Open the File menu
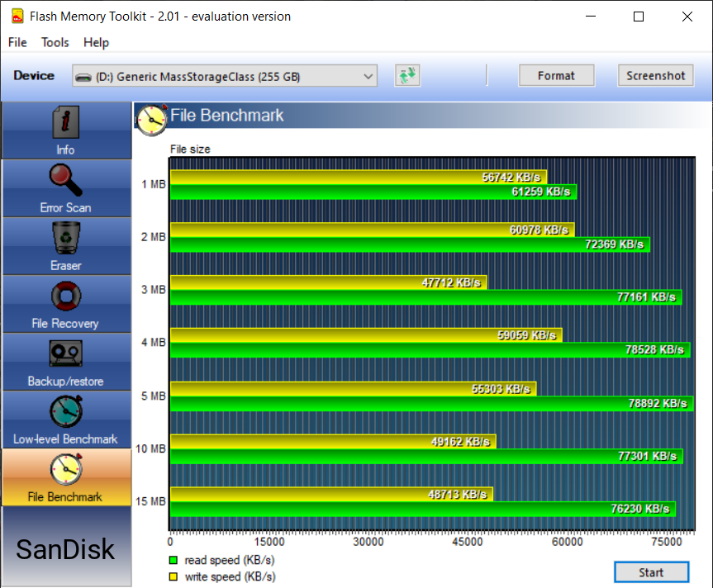Screen dimensions: 713x588 (x=17, y=42)
